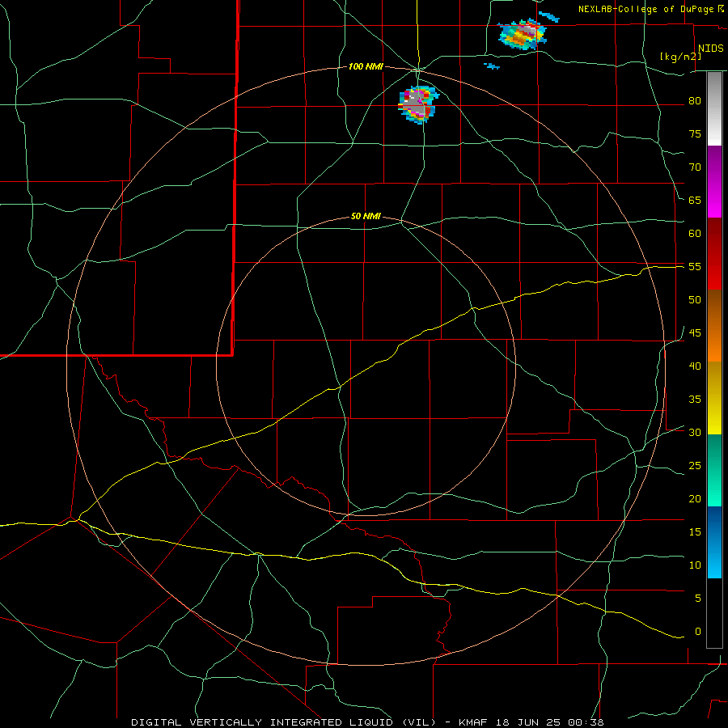Viewport: 728px width, 728px height.
Task: Click the 55 legend value
Action: coord(695,266)
